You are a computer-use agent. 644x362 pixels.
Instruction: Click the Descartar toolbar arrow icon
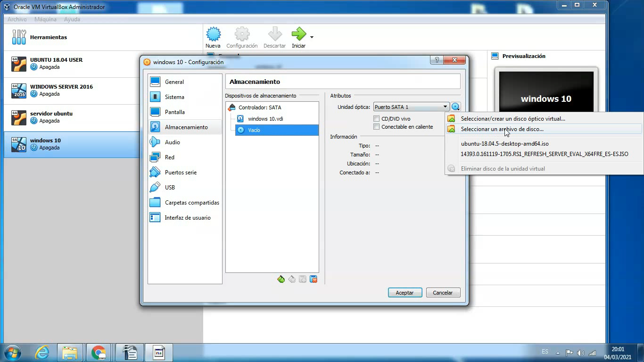pyautogui.click(x=274, y=38)
